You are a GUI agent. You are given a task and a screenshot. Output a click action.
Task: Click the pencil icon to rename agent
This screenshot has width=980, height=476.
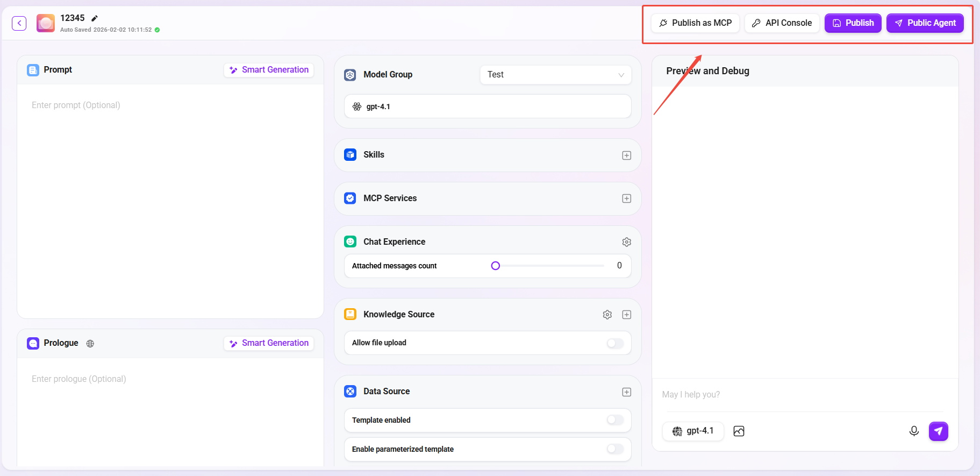(x=95, y=18)
